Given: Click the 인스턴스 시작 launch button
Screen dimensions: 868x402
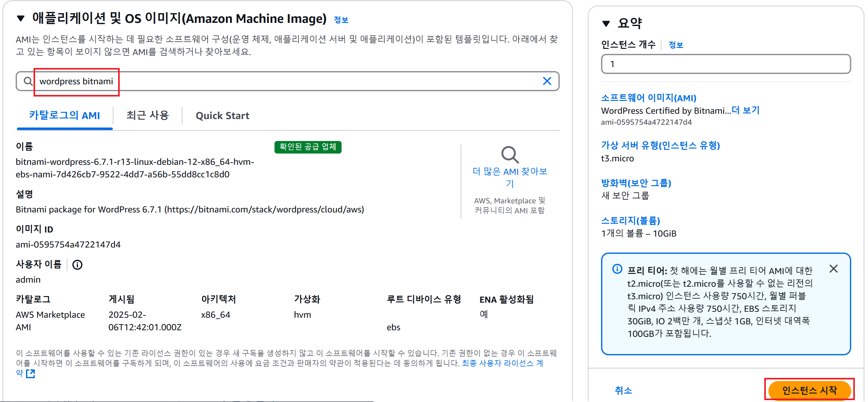Looking at the screenshot, I should [809, 390].
